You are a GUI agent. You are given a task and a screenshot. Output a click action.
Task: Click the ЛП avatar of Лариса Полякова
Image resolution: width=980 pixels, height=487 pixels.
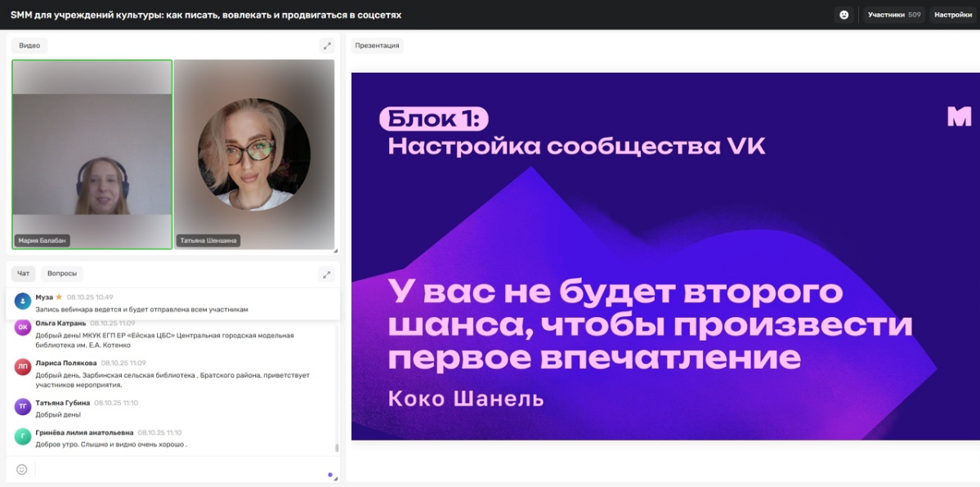(23, 367)
